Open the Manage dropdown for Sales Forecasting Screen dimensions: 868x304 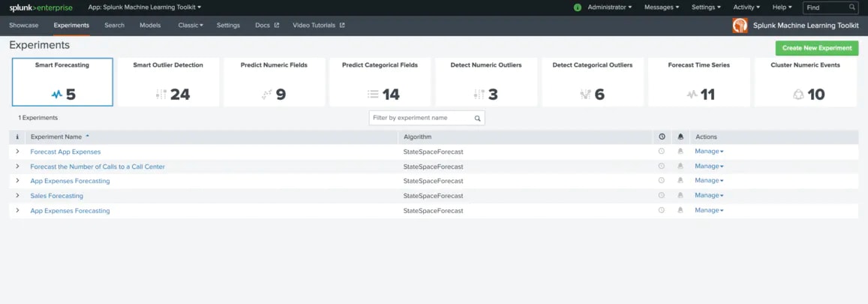click(709, 195)
